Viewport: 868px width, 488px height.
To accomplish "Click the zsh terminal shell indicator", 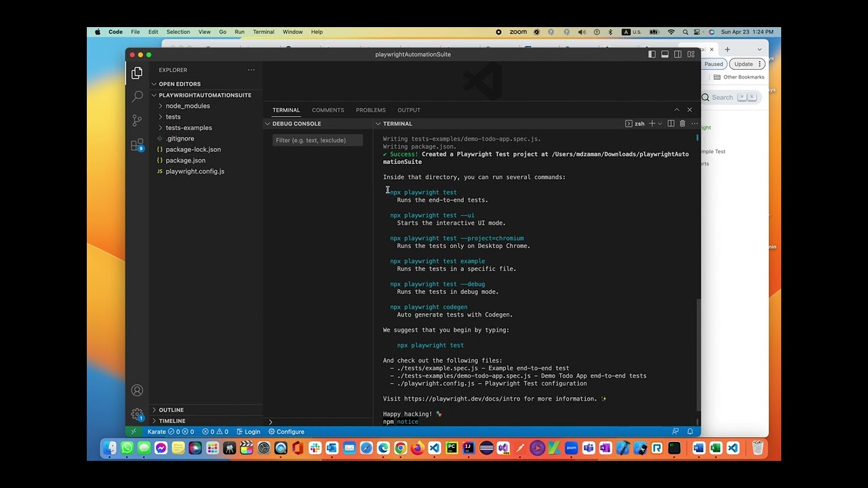I will coord(635,124).
